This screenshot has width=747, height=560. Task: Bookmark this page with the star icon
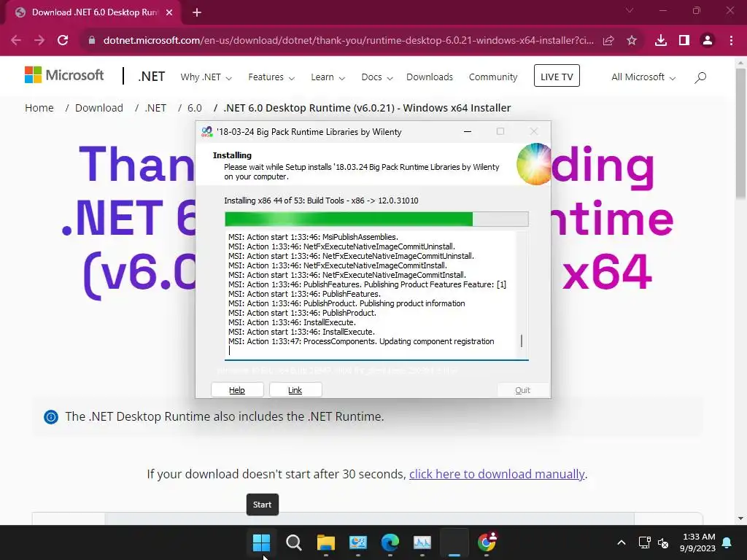pyautogui.click(x=632, y=41)
